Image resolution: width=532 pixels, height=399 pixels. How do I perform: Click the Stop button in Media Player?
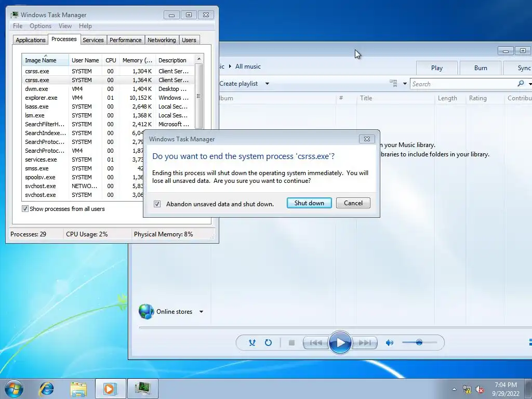point(291,343)
